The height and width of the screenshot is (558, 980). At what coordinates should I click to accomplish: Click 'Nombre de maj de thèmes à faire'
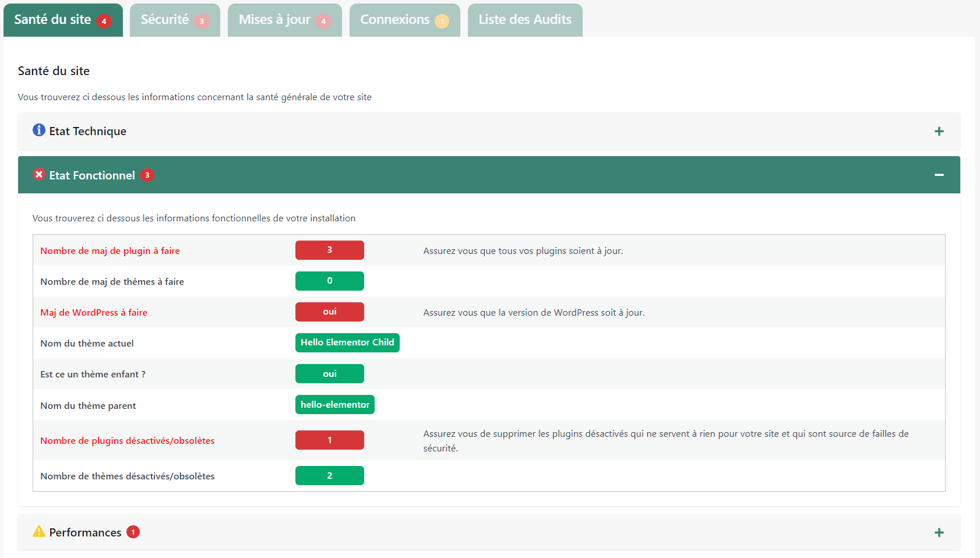point(112,281)
